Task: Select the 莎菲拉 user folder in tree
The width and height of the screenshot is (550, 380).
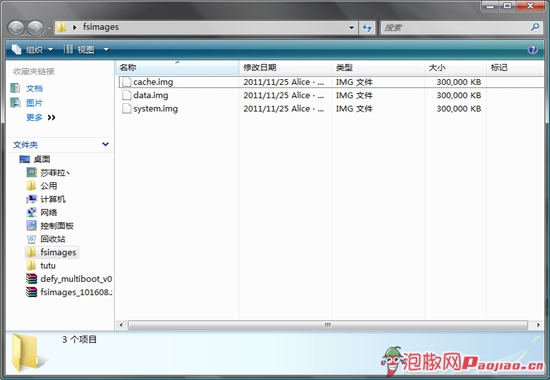Action: coord(55,173)
